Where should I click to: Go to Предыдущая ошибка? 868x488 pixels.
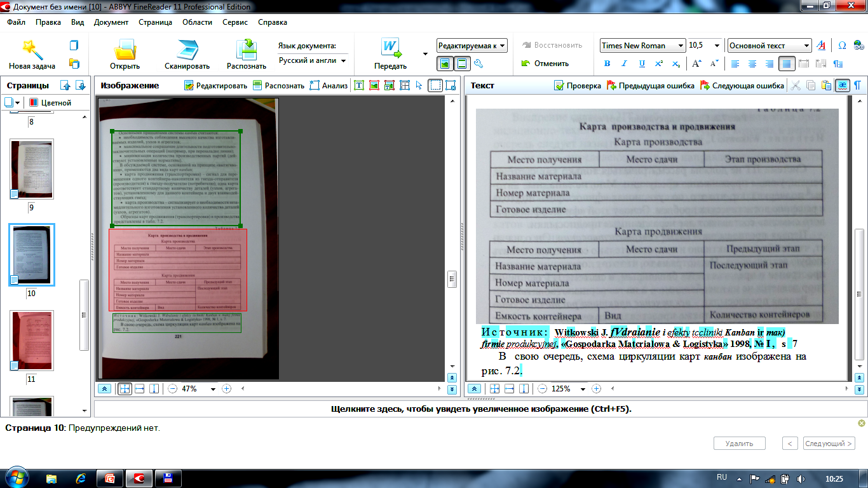650,85
